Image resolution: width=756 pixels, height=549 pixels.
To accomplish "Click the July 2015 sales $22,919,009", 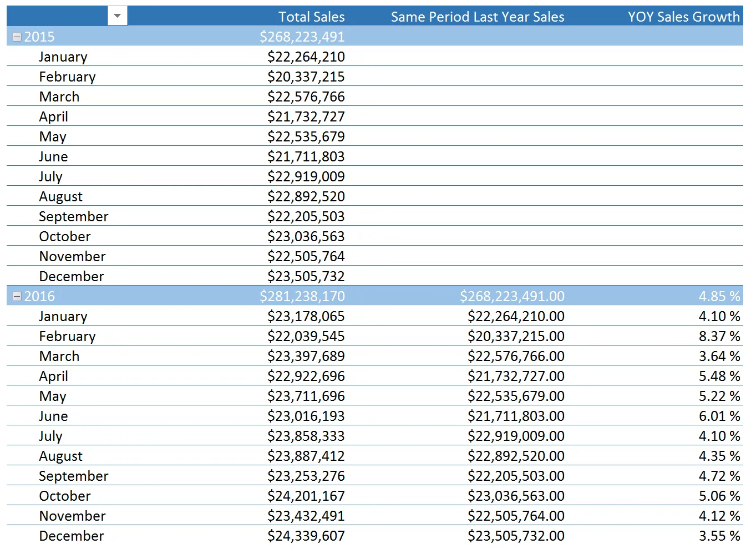I will pos(306,177).
